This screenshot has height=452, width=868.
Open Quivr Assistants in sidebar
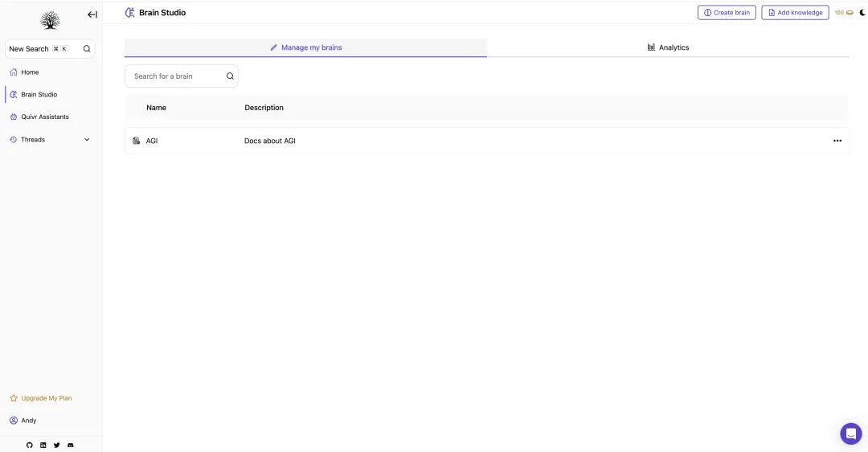coord(45,117)
